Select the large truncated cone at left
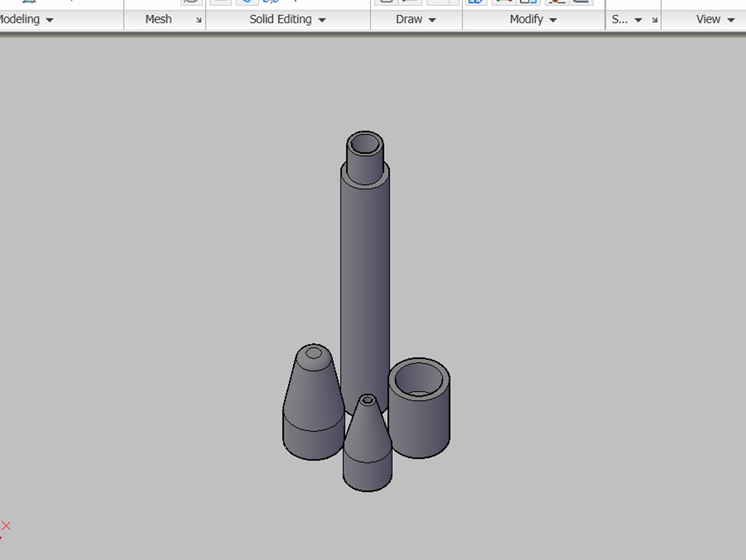Viewport: 746px width, 560px height. pyautogui.click(x=313, y=402)
